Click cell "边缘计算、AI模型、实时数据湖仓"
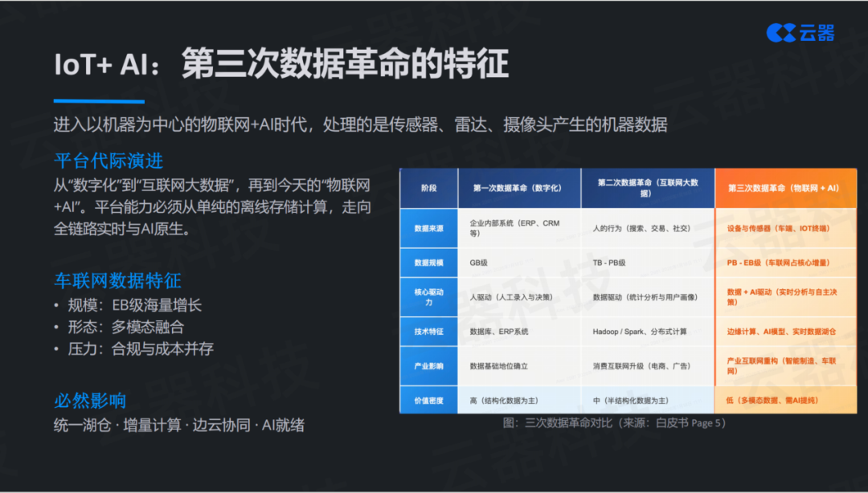This screenshot has width=868, height=493. tap(785, 332)
